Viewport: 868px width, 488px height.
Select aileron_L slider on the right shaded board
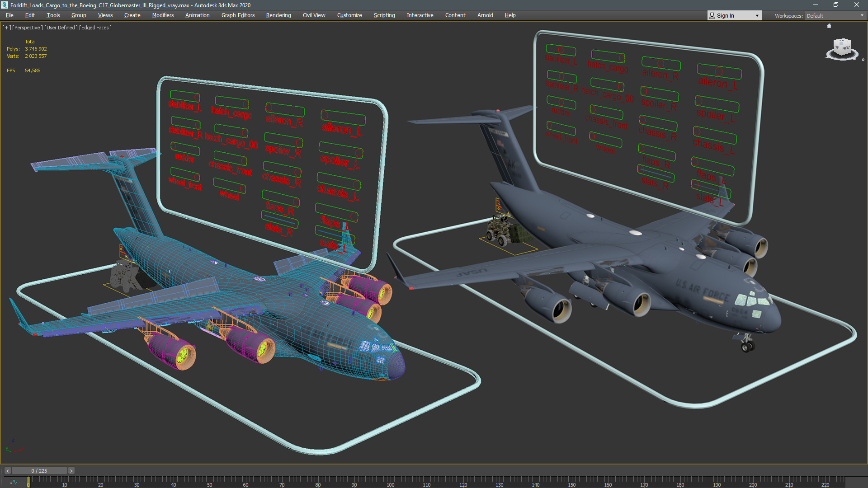point(719,71)
